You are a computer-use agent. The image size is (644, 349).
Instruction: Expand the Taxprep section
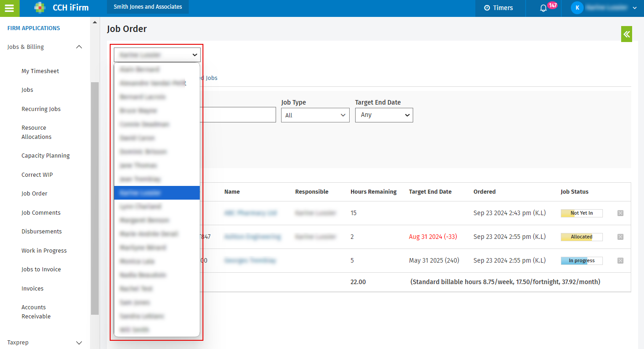79,343
